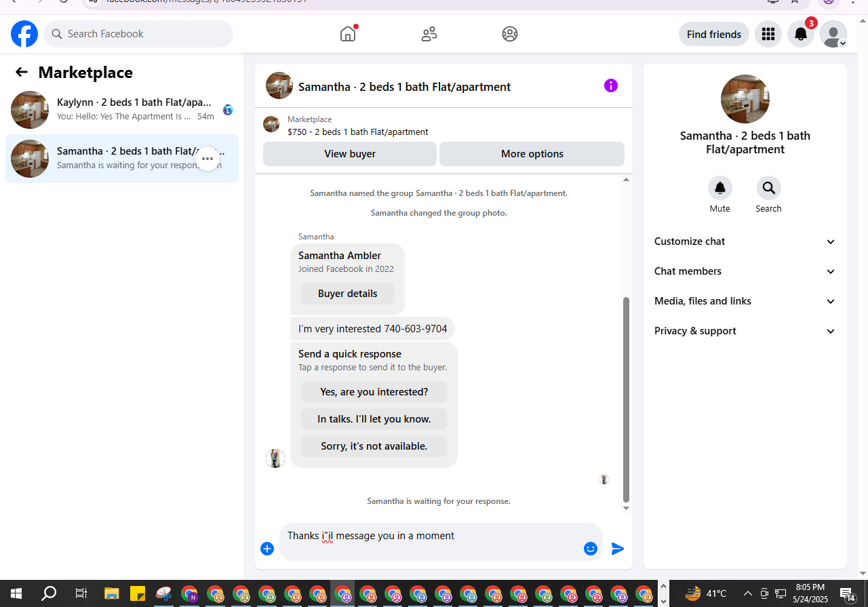The width and height of the screenshot is (868, 607).
Task: Open more actions plus icon near message box
Action: point(267,549)
